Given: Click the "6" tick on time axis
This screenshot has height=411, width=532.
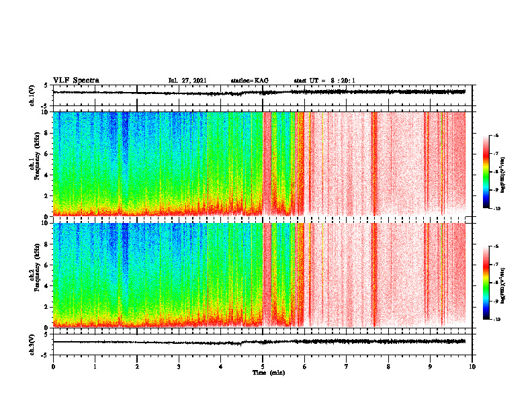Looking at the screenshot, I should point(305,367).
